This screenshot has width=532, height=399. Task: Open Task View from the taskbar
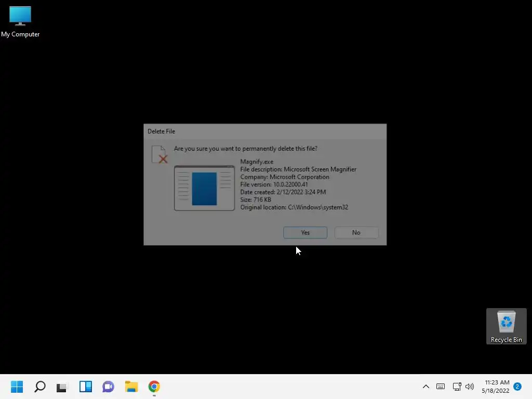tap(62, 387)
